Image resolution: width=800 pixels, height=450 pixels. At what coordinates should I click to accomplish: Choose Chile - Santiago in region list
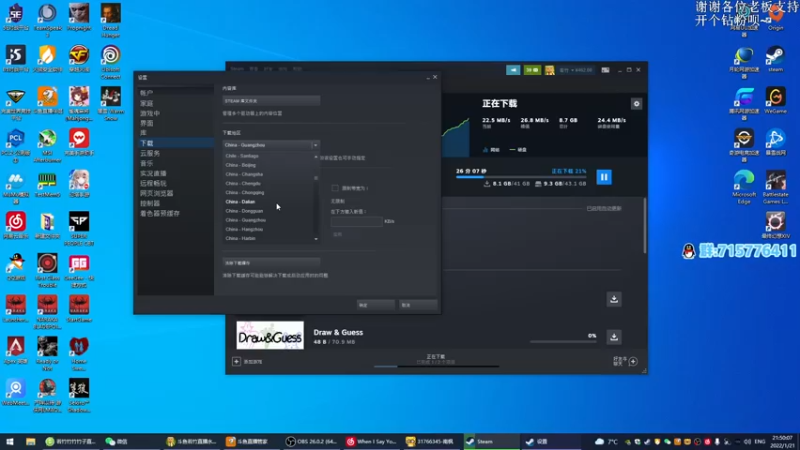242,156
